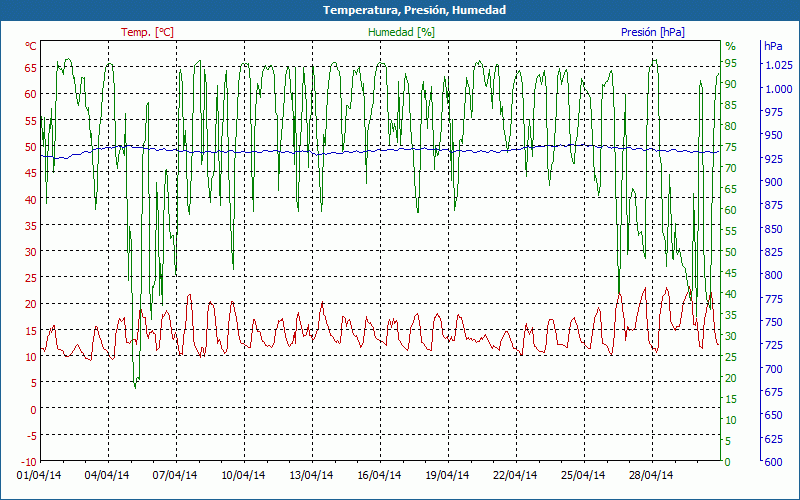Click the green '95' humidity axis value
The width and height of the screenshot is (800, 500).
[731, 63]
